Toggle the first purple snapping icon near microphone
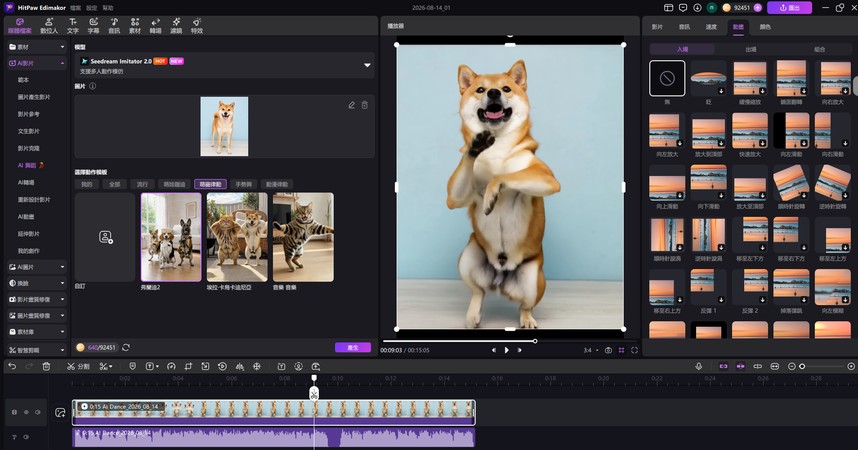Screen dimensions: 858x450 (x=723, y=366)
